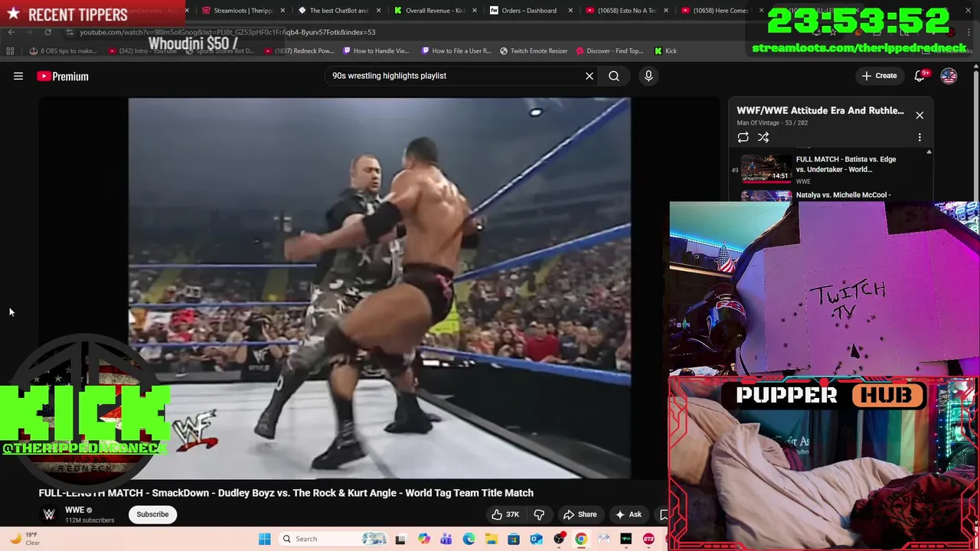
Task: Subscribe to the WWE channel
Action: [152, 514]
